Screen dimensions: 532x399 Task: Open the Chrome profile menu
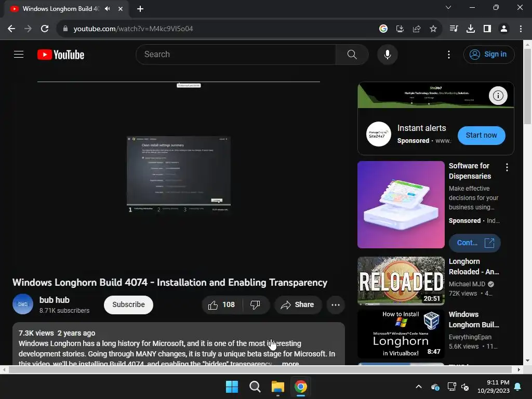click(504, 29)
